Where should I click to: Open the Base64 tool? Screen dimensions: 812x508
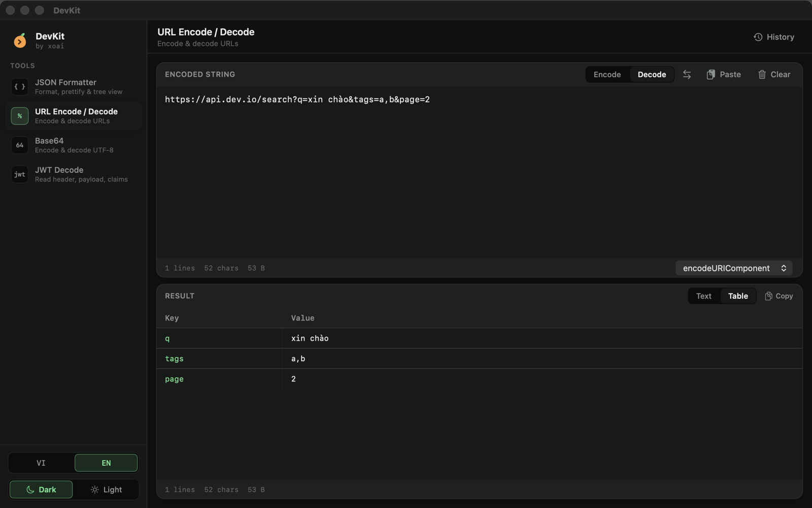74,145
